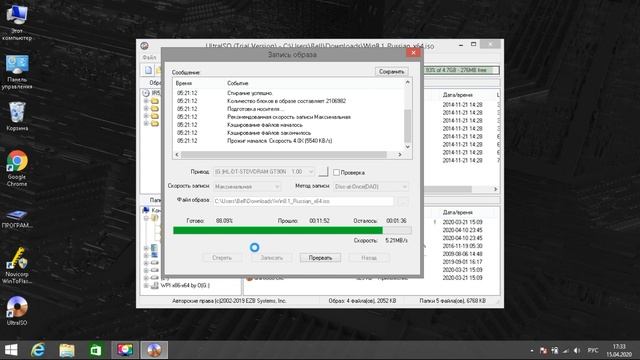Click the log vertical scrollbar down arrow

coord(407,147)
